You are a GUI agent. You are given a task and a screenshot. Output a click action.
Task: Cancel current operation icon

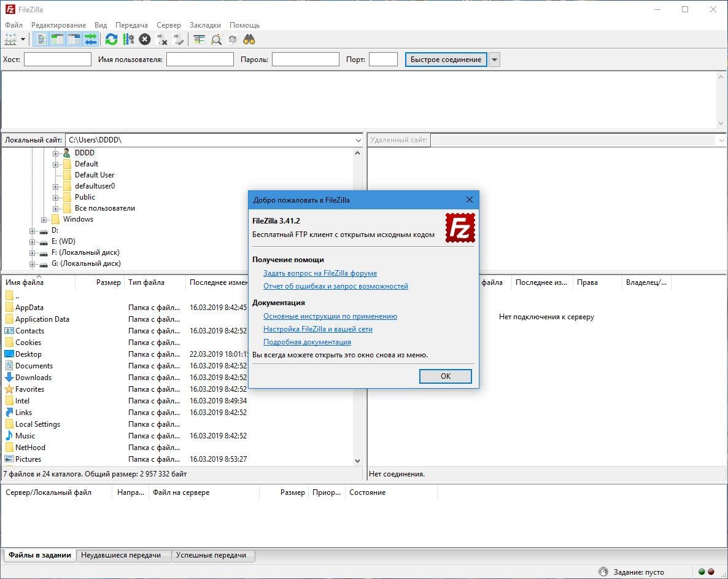tap(145, 39)
